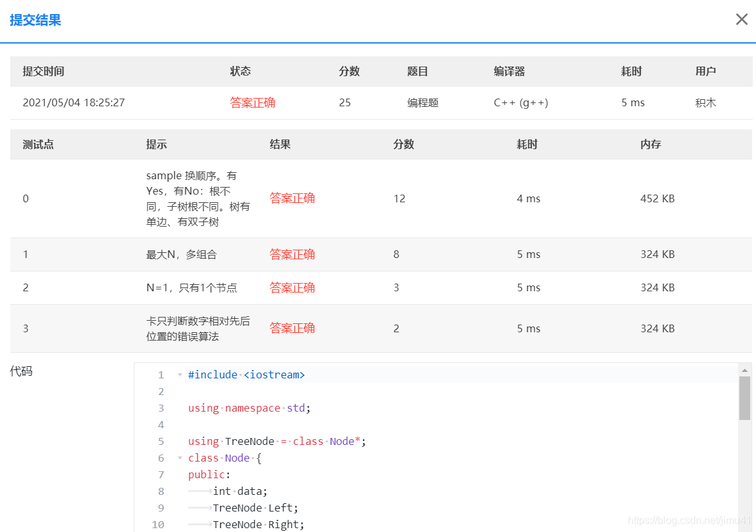Viewport: 756px width, 532px height.
Task: Click the 提示 column header
Action: (x=156, y=144)
